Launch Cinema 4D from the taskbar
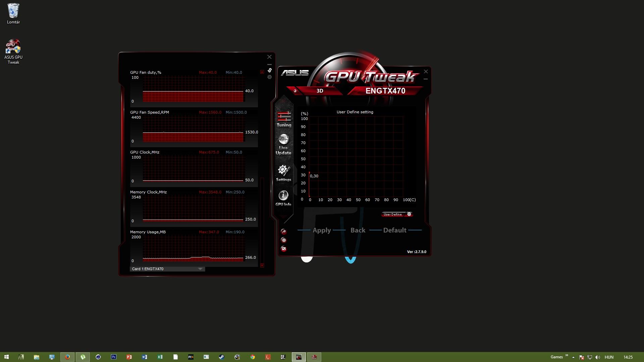The height and width of the screenshot is (362, 644). [x=98, y=357]
